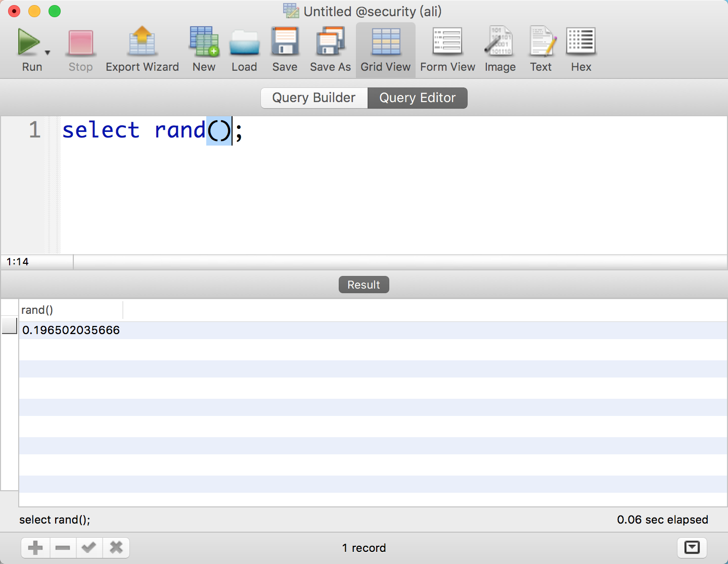Add a record with the plus button
Screen dimensions: 728x564
tap(35, 547)
